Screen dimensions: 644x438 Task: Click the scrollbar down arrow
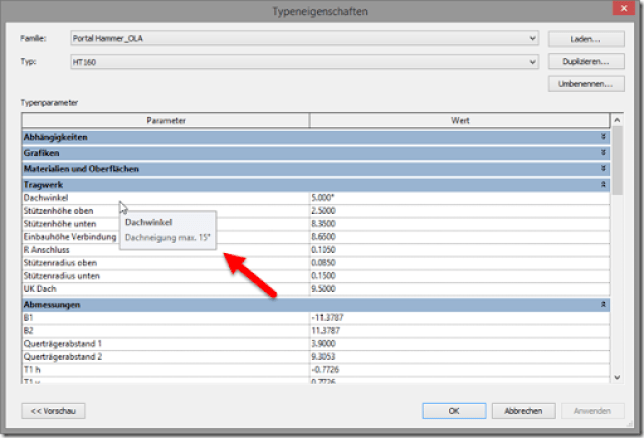coord(617,378)
